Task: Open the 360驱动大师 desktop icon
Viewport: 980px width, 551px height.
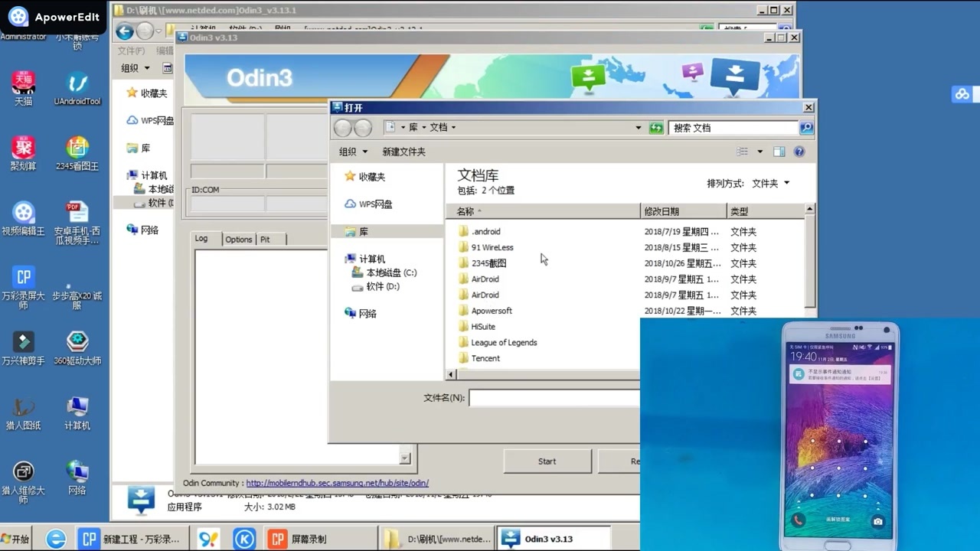Action: (77, 348)
